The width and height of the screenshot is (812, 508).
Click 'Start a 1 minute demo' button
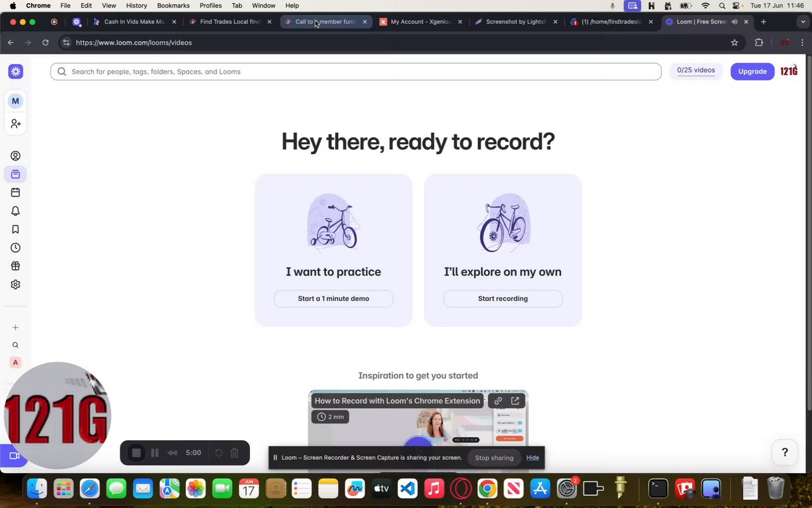[x=334, y=299]
